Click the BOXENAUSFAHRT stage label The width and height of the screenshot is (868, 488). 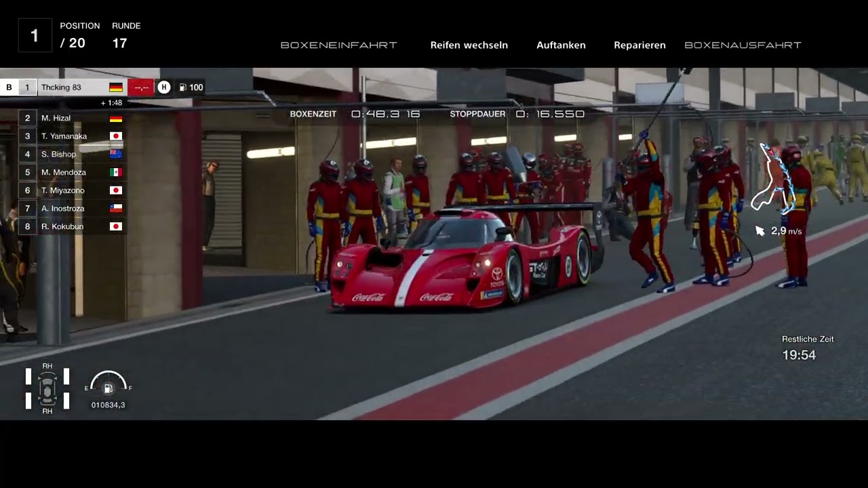[743, 45]
